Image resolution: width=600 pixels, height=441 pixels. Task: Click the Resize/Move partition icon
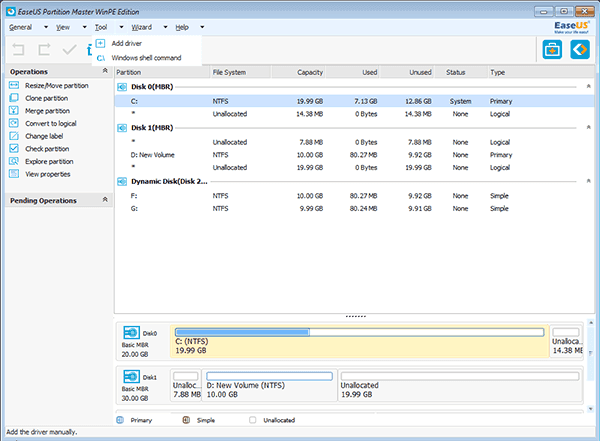(14, 86)
